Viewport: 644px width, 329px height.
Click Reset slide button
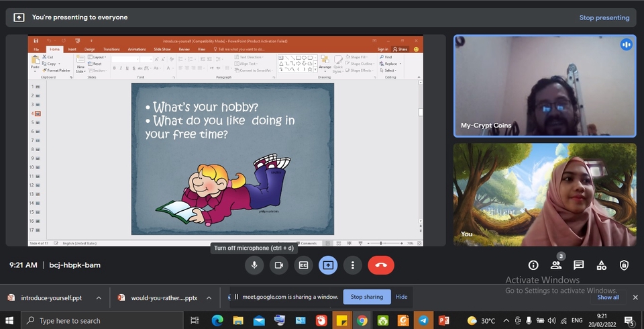pos(95,64)
